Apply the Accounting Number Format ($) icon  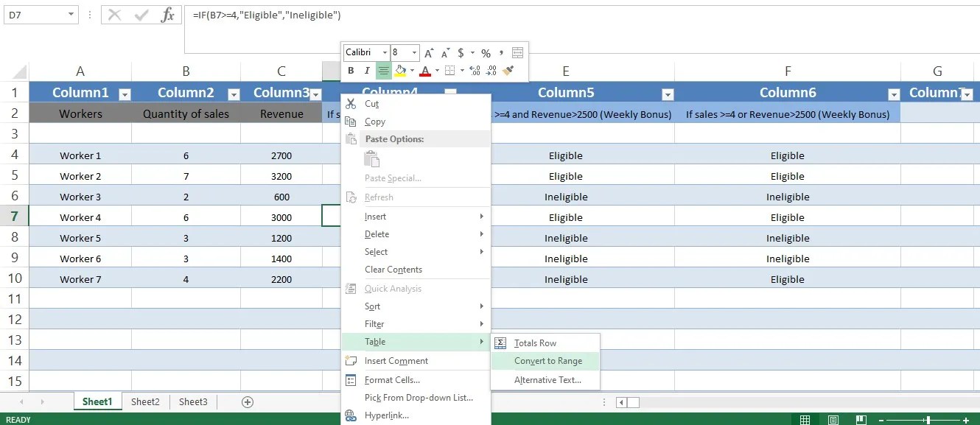click(461, 54)
